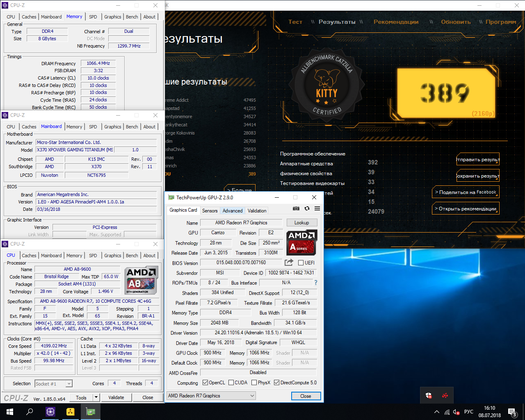Toggle the UEFI checkbox in GPU-Z
The image size is (525, 420).
(x=301, y=262)
